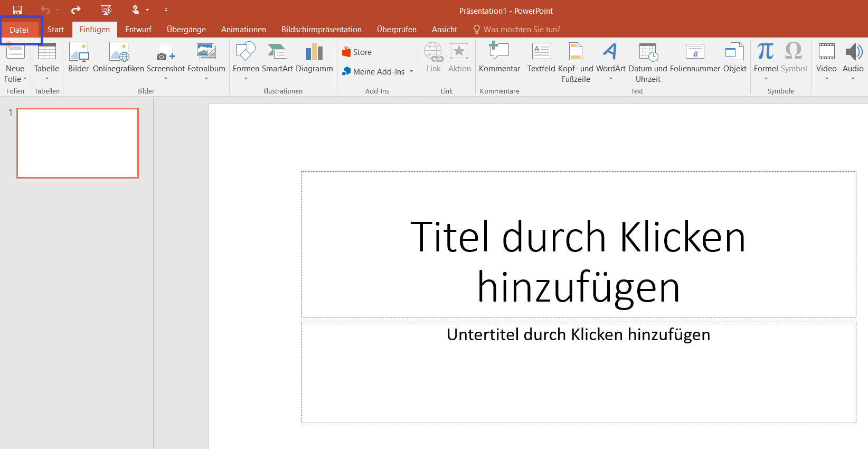
Task: Click the Redo arrow icon
Action: 76,10
